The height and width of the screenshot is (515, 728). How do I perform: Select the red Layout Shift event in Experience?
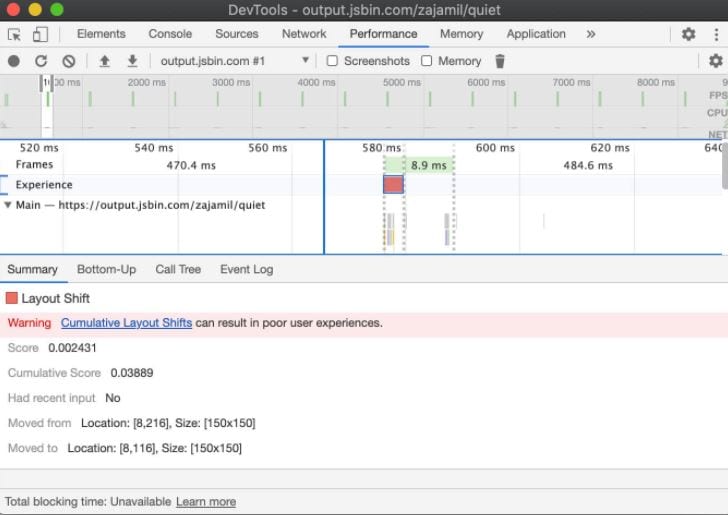[393, 184]
